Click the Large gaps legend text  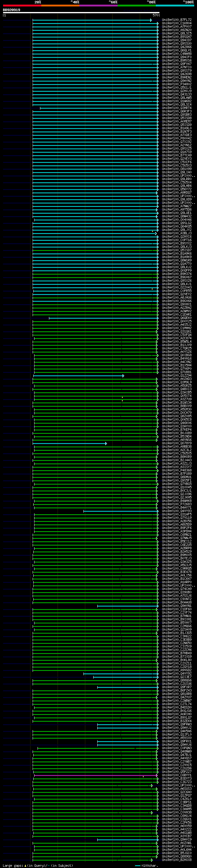point(38,865)
